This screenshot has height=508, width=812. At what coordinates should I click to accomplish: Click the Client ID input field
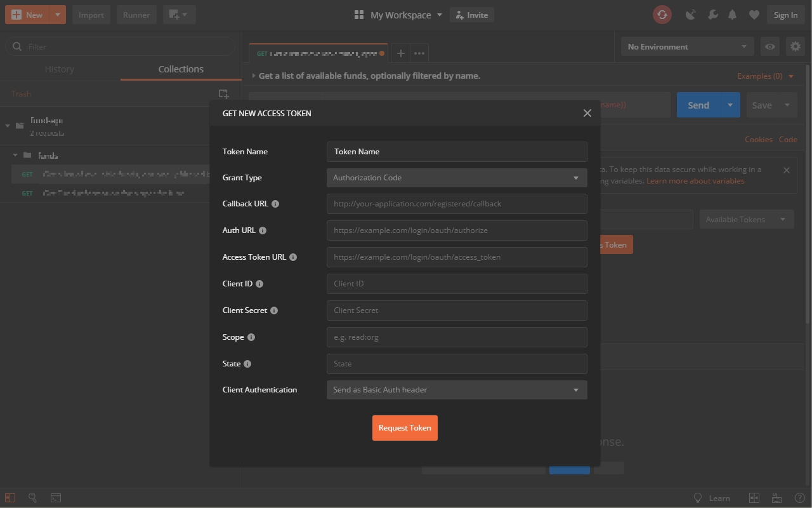[457, 284]
